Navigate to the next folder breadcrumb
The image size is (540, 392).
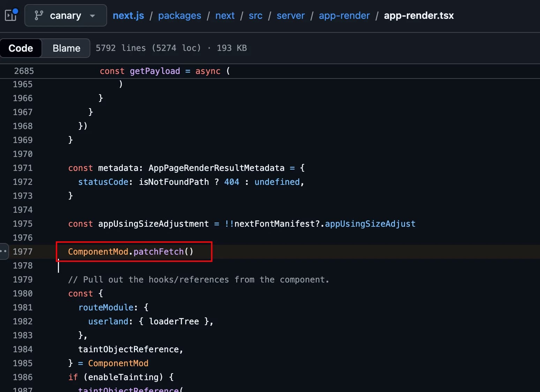coord(225,15)
